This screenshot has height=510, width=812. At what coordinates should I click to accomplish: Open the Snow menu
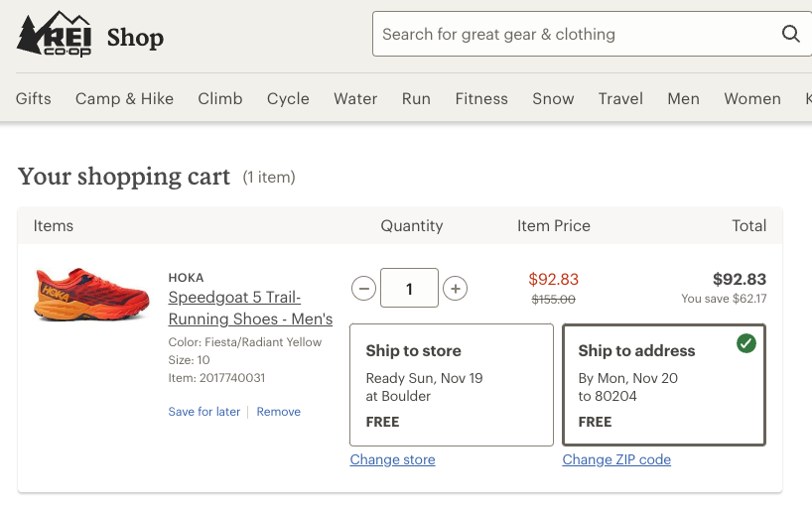coord(553,98)
